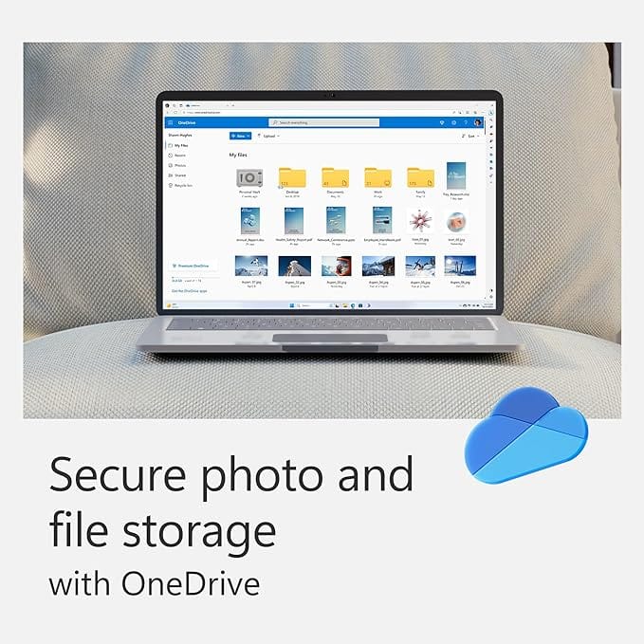Expand the Upload dropdown
644x644 pixels.
pos(268,136)
